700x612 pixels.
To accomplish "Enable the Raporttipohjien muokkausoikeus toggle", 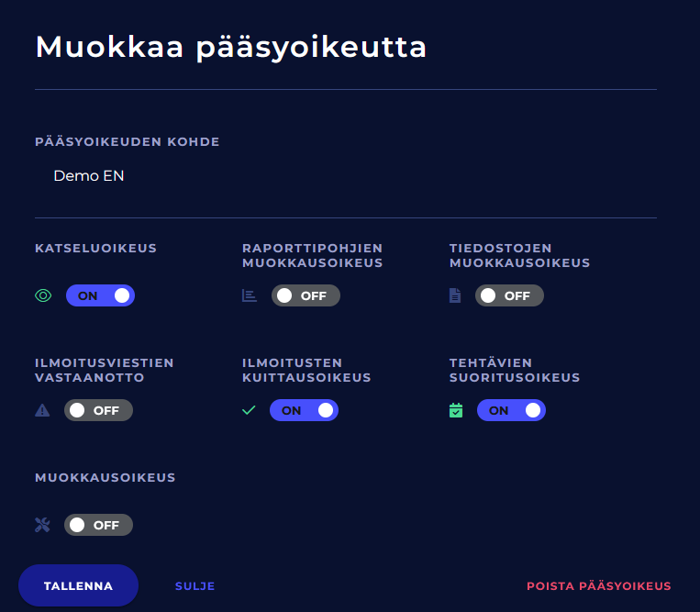I will point(306,295).
